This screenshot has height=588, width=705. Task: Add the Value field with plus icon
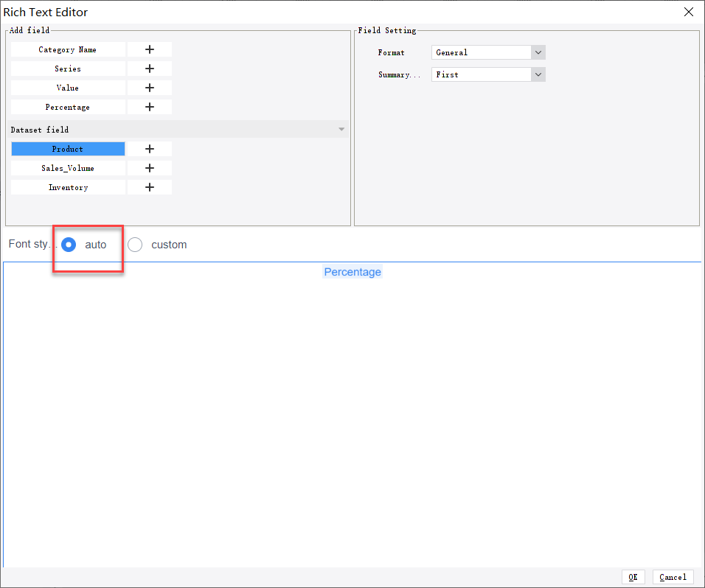(x=149, y=88)
